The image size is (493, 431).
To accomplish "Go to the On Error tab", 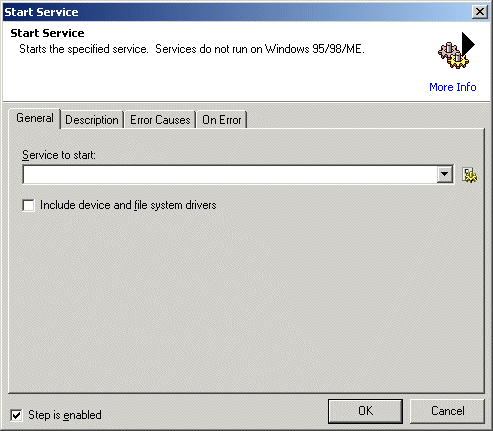I will pos(222,120).
